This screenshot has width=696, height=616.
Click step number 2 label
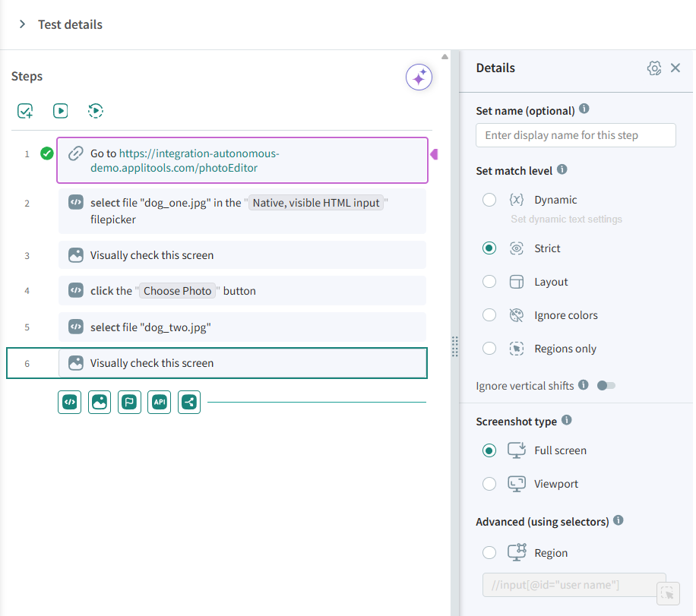(x=27, y=204)
